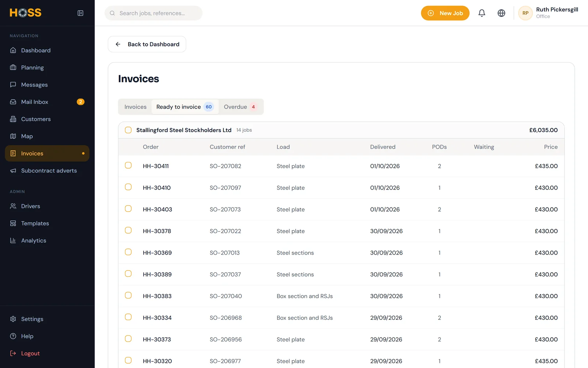Tick the checkbox for order HH-30378

click(128, 230)
